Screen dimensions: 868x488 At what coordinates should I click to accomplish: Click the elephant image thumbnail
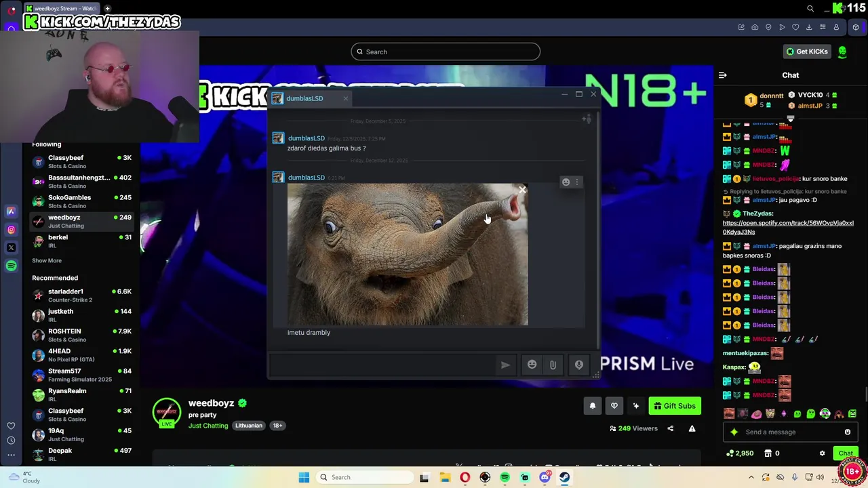(408, 254)
